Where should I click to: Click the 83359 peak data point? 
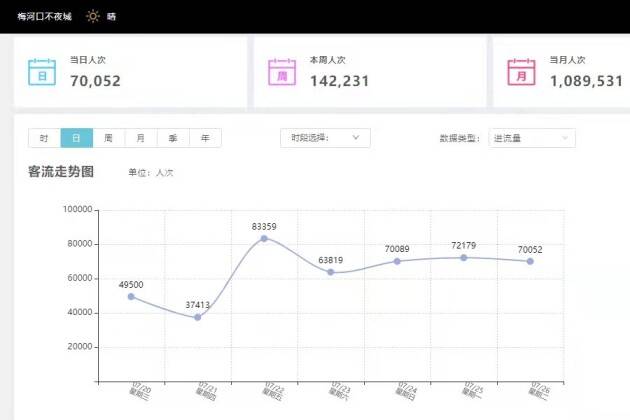tap(264, 238)
